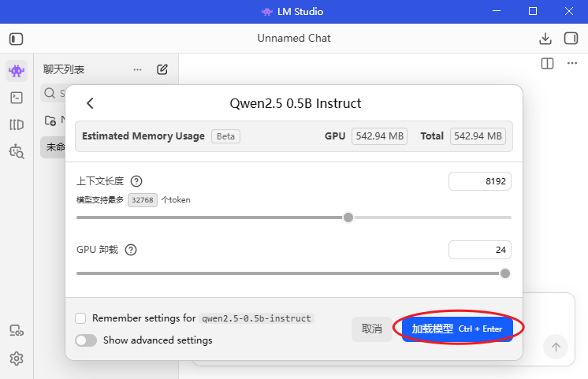Toggle the right sidebar panel icon
The width and height of the screenshot is (588, 379).
pos(571,39)
